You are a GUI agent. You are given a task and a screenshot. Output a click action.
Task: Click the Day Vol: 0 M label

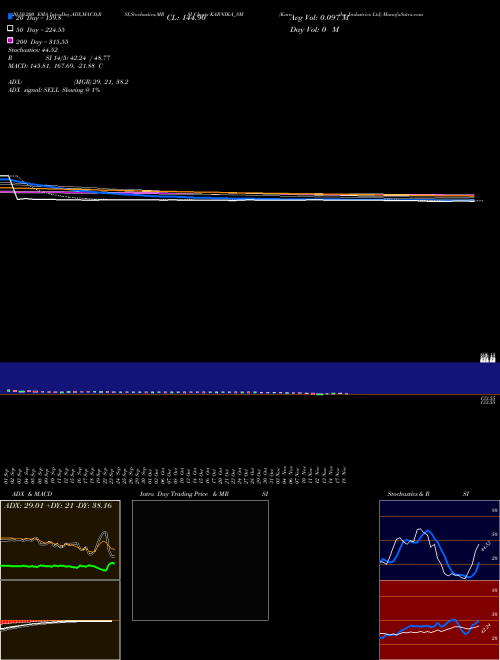click(314, 30)
